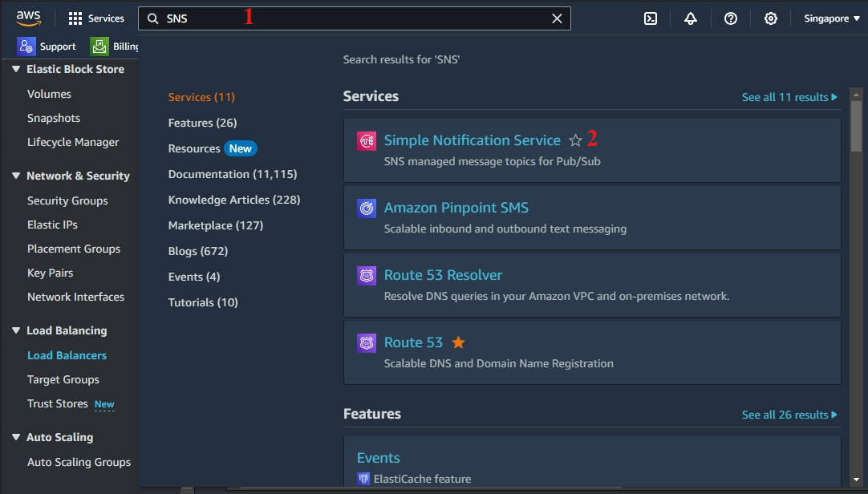
Task: Open the Route 53 Resolver link
Action: point(443,275)
